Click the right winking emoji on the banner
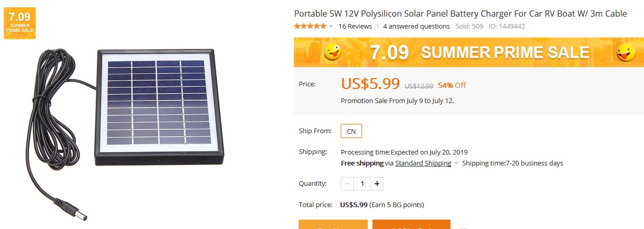This screenshot has height=229, width=644. click(x=625, y=52)
